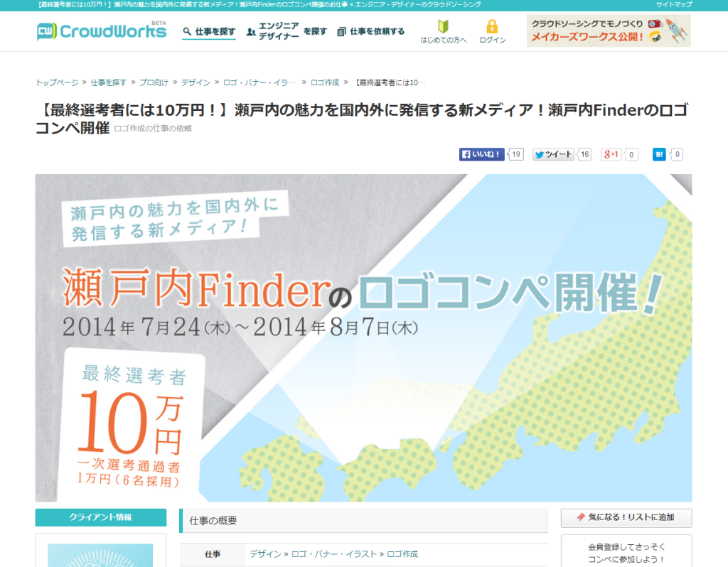Screen dimensions: 728x567
Task: Go to ロゴ・バナー・イラ… breadcrumb
Action: point(259,82)
